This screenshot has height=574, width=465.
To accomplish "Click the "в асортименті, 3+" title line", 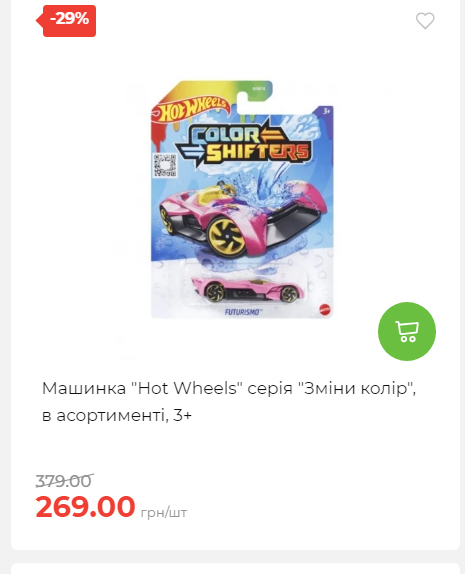I will (x=117, y=415).
